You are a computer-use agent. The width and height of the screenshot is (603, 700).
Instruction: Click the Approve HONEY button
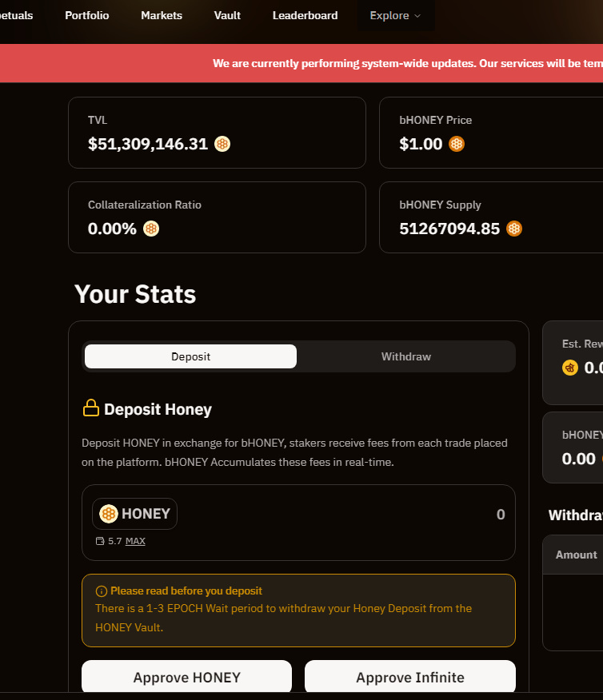(x=186, y=678)
